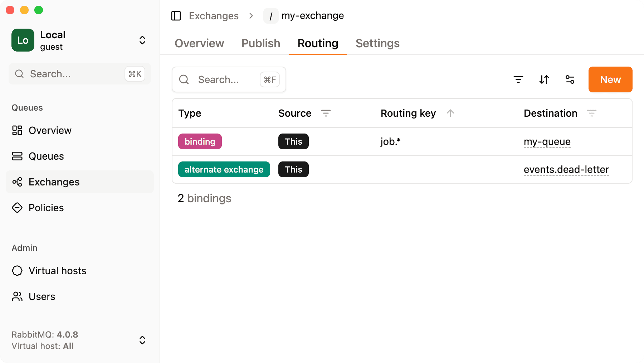The height and width of the screenshot is (363, 644).
Task: Toggle the sidebar panel icon
Action: [x=176, y=16]
